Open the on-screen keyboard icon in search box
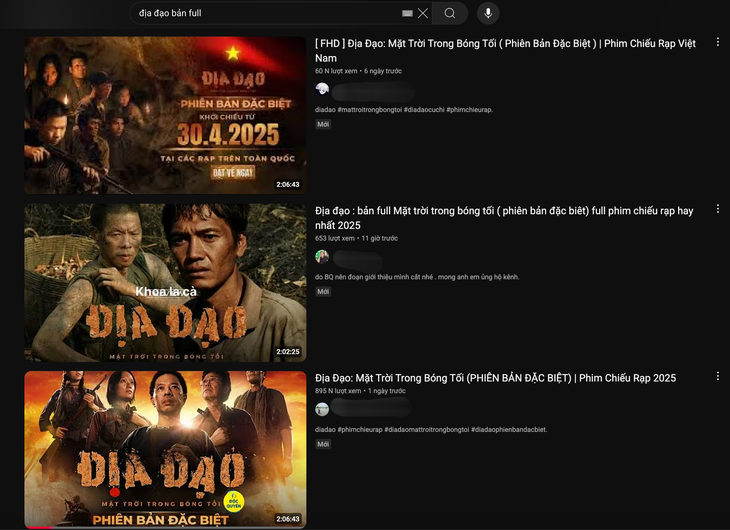This screenshot has width=730, height=530. 407,14
